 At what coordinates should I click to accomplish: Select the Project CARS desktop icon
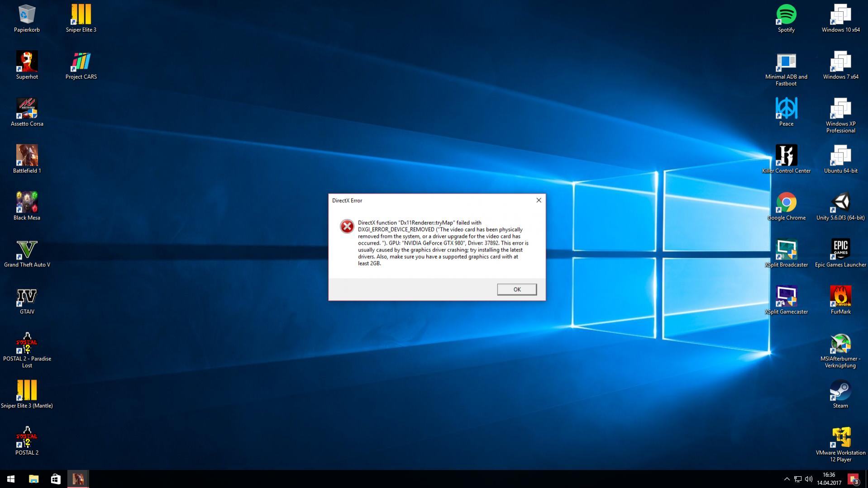coord(81,65)
